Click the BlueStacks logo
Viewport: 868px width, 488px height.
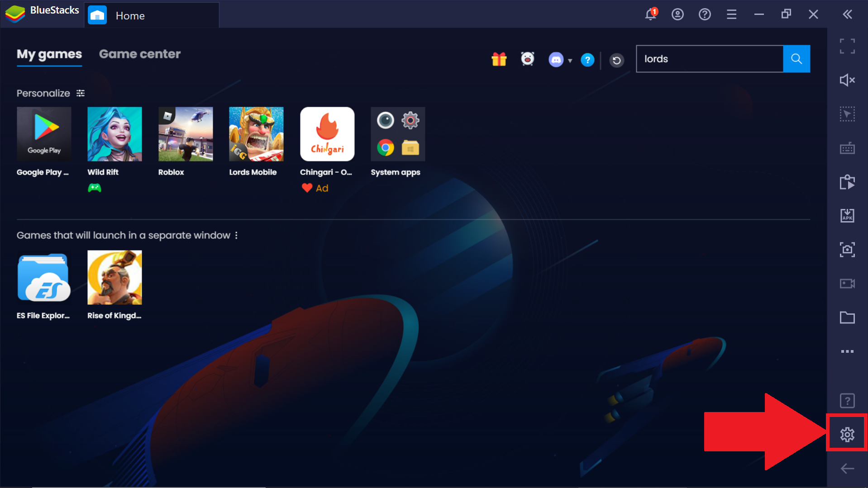15,14
